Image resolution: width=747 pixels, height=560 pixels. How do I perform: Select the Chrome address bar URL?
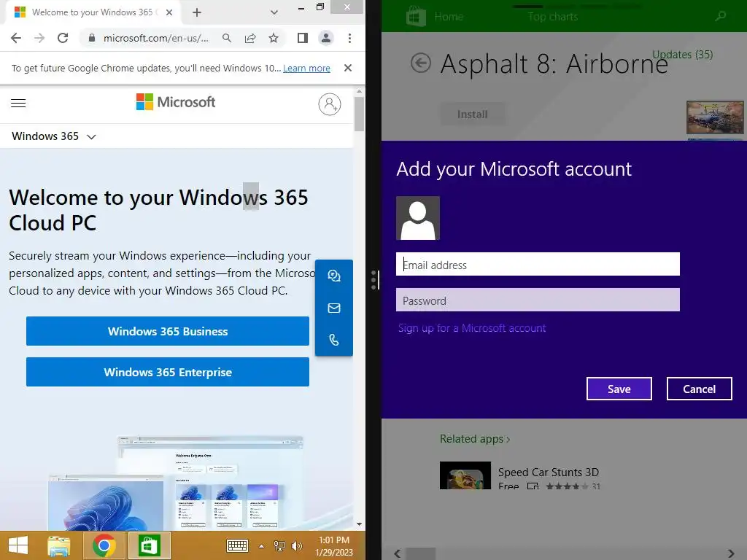click(156, 38)
